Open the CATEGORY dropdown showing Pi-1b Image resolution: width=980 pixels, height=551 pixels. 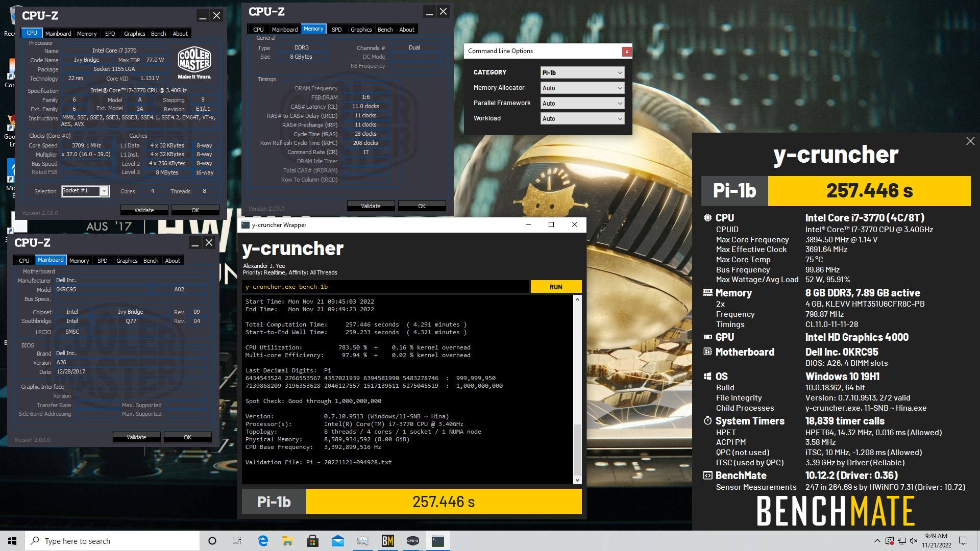point(582,73)
